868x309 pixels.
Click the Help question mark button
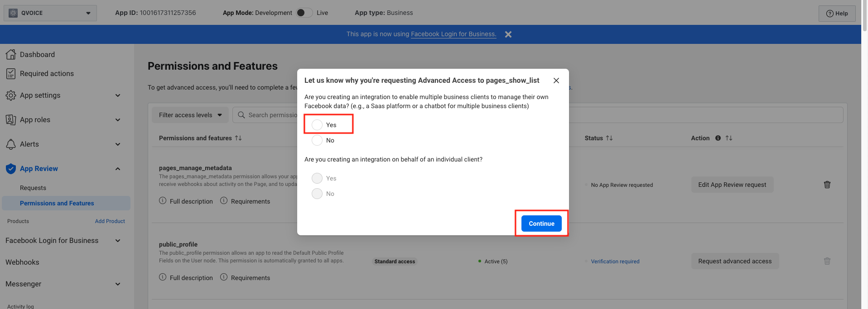(837, 14)
